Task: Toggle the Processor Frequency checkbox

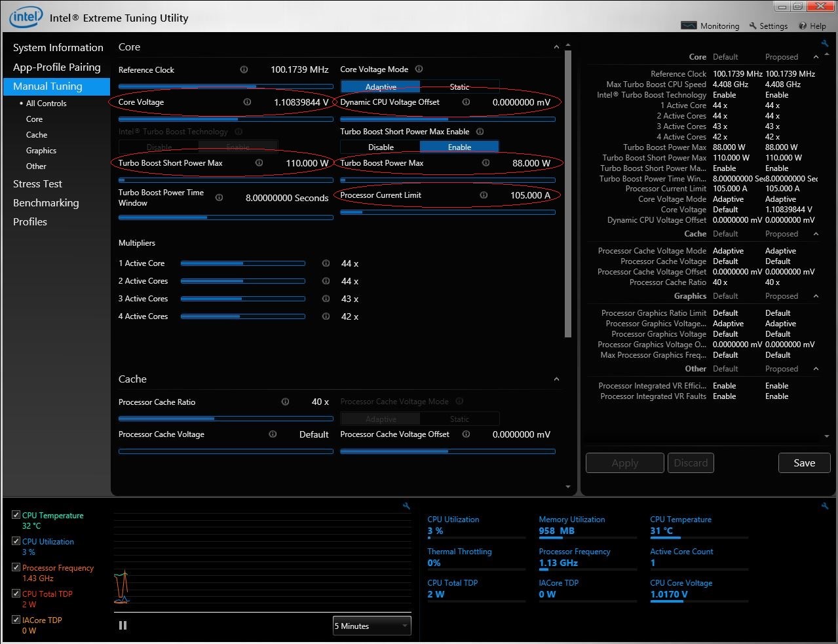Action: 16,567
